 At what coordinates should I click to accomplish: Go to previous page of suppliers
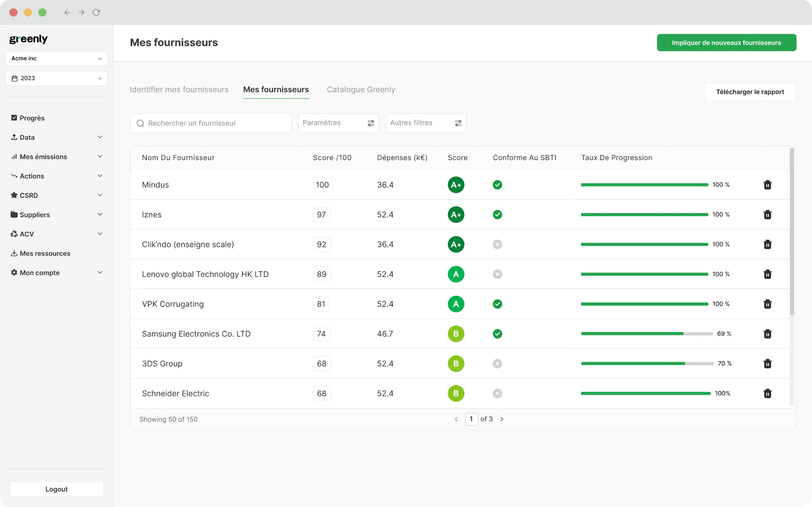[x=456, y=419]
